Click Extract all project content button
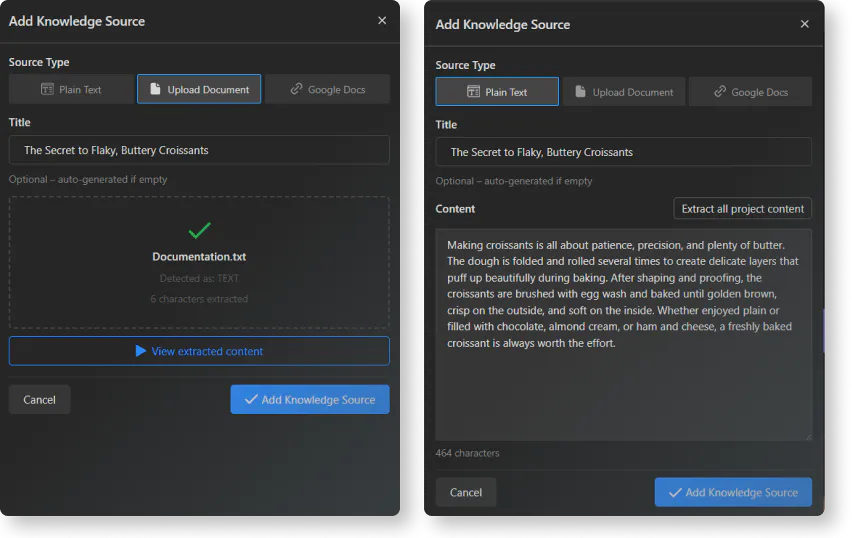The width and height of the screenshot is (852, 538). (742, 209)
